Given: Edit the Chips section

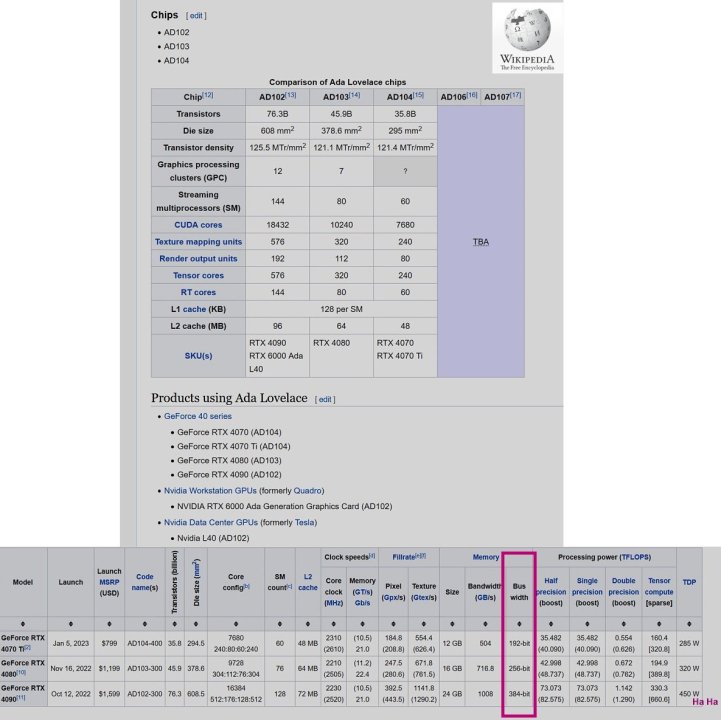Looking at the screenshot, I should (x=196, y=16).
